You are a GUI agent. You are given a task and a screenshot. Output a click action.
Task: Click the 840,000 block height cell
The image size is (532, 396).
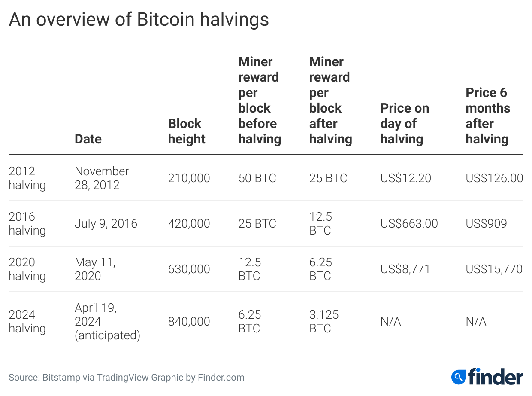click(x=189, y=321)
